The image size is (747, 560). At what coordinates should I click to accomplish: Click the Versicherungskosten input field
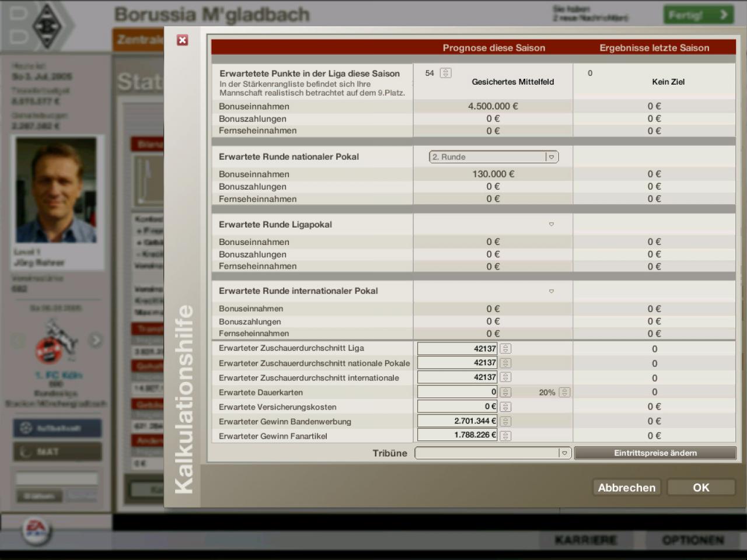pyautogui.click(x=458, y=407)
